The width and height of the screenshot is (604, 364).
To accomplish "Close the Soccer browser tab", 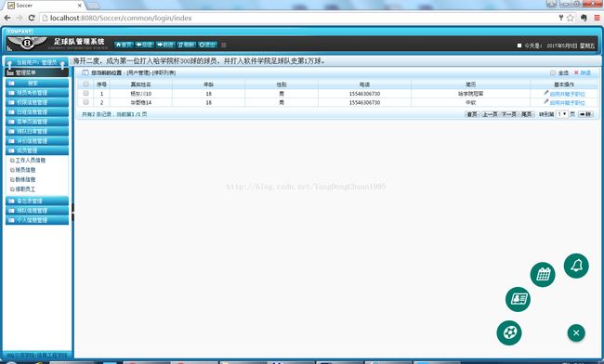I will click(80, 6).
